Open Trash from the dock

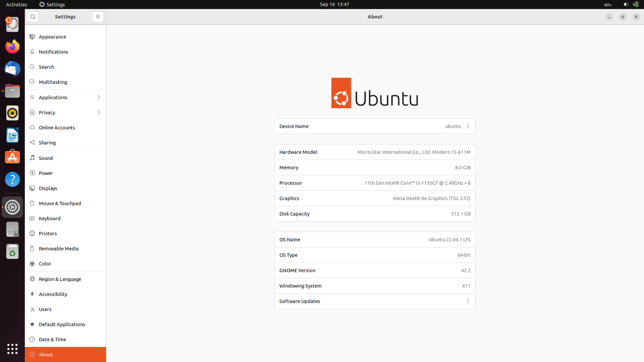(x=12, y=251)
